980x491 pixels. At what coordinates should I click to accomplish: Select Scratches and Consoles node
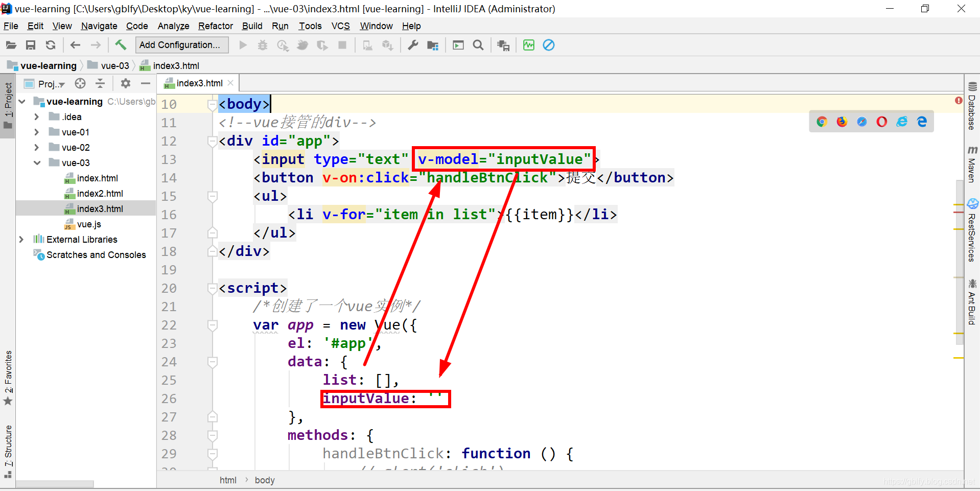click(96, 255)
